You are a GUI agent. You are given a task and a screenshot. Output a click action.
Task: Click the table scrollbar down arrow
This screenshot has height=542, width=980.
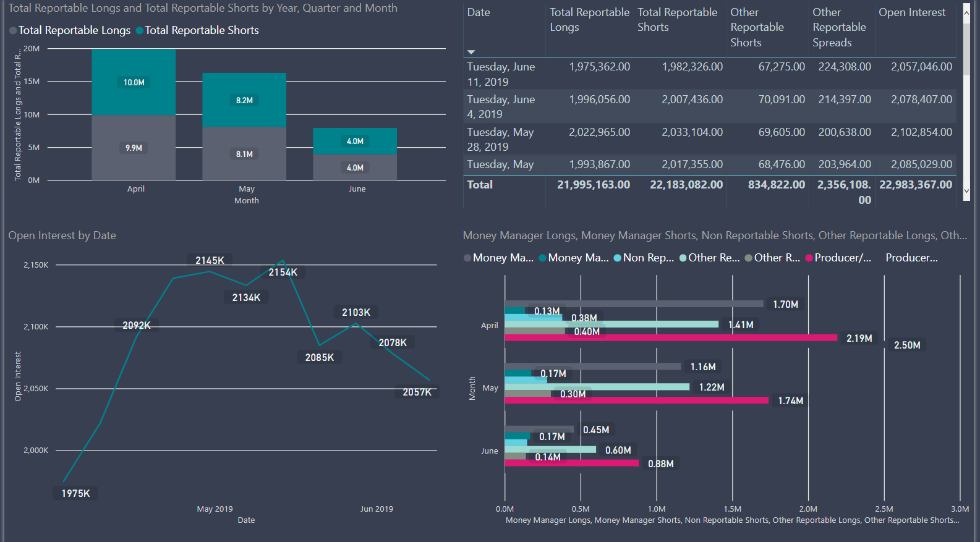(967, 192)
